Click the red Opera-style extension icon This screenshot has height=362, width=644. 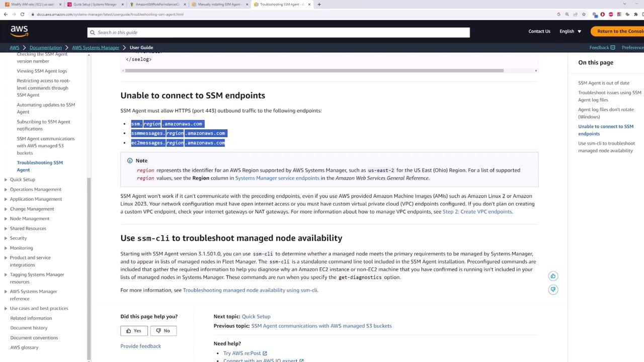coord(603,14)
